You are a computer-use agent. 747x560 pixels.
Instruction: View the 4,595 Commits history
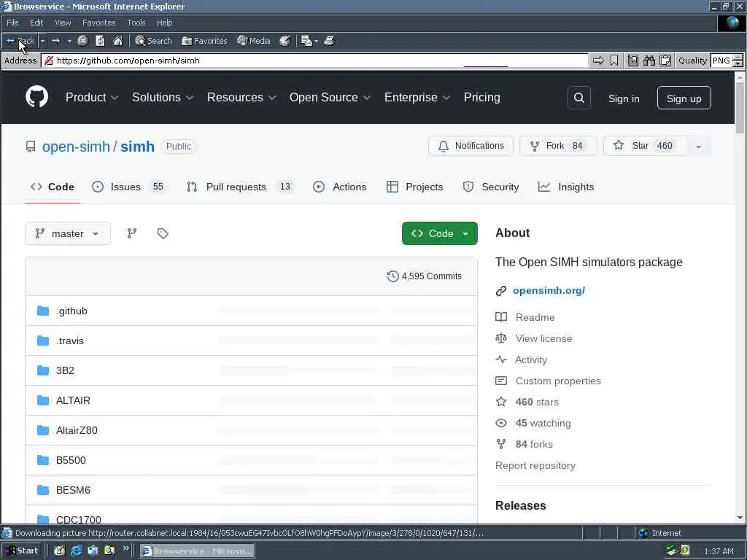tap(425, 276)
